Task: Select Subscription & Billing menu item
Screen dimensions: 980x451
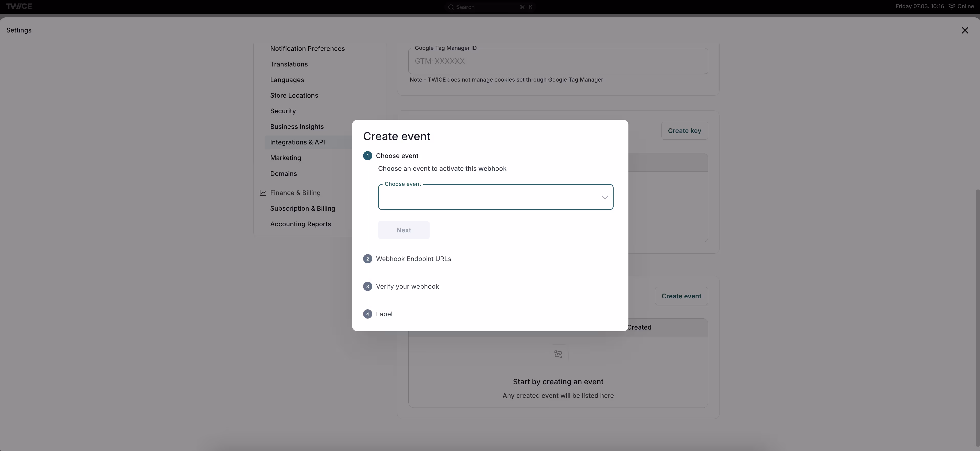Action: [x=302, y=208]
